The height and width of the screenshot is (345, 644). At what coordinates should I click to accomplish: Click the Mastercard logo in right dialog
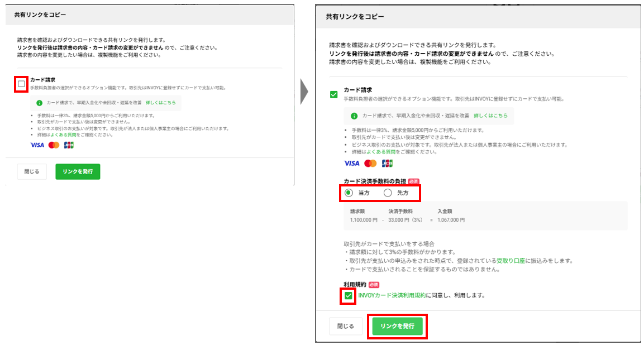click(370, 164)
